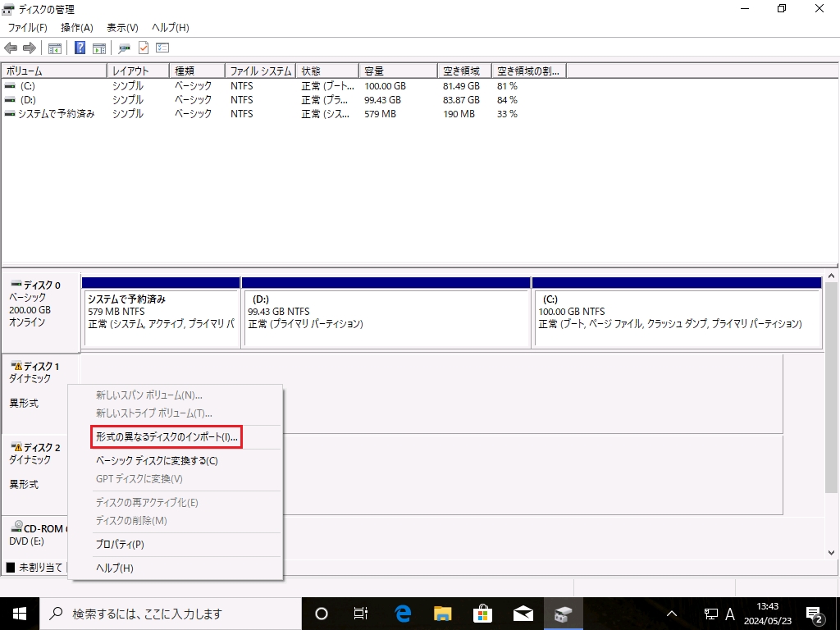Toggle the IME input mode indicator
Image resolution: width=840 pixels, height=630 pixels.
[729, 613]
